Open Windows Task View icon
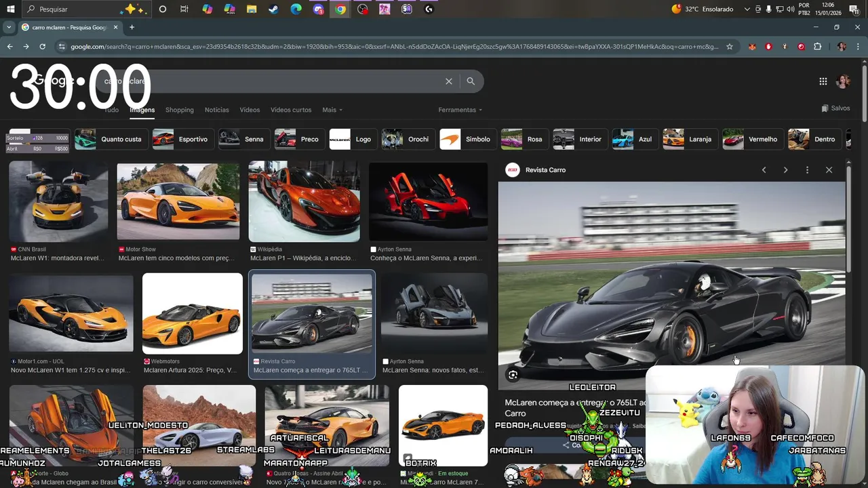 click(184, 9)
